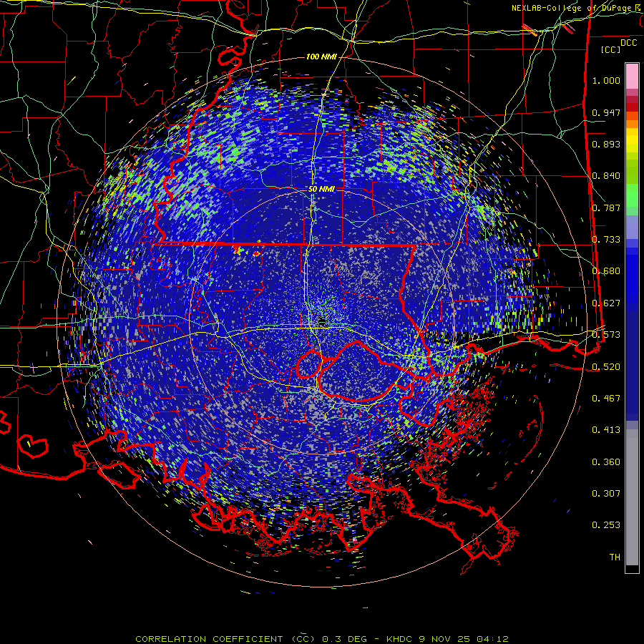Click the 0.947 scale value

click(x=606, y=112)
